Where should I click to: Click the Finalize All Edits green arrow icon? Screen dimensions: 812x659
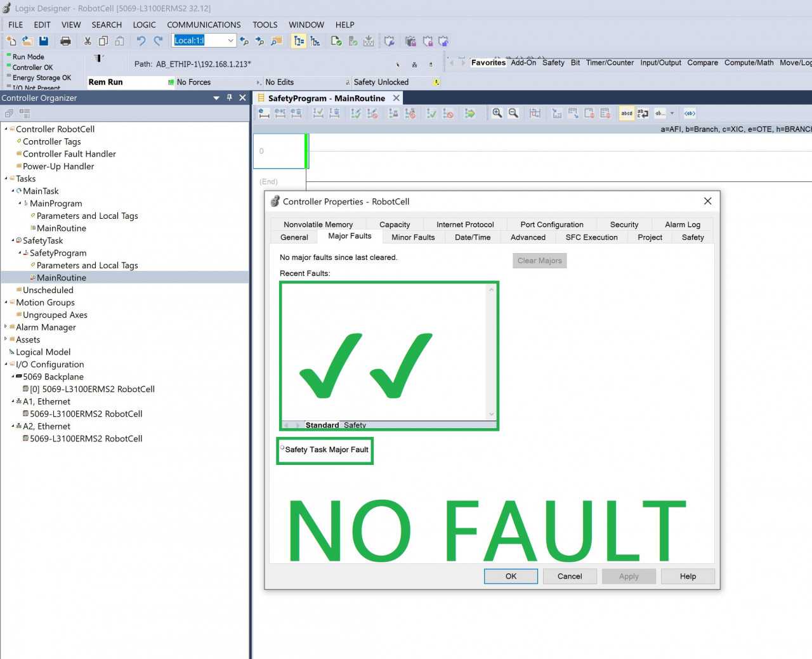click(470, 113)
